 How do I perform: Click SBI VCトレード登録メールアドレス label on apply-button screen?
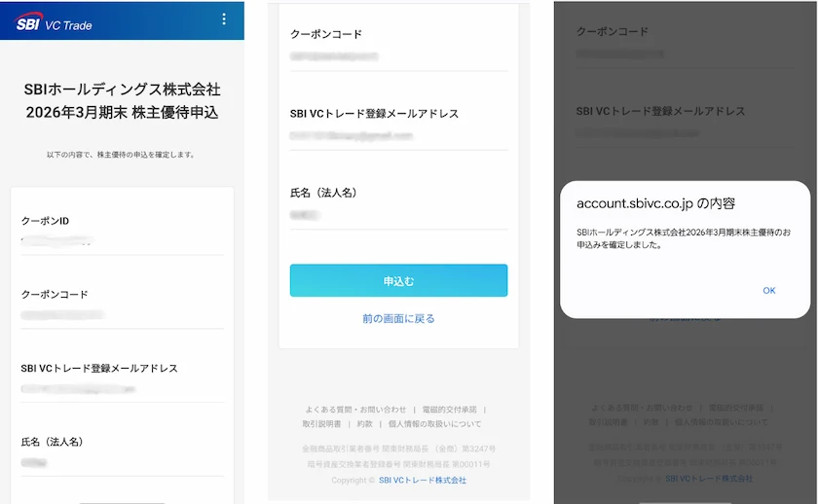374,114
